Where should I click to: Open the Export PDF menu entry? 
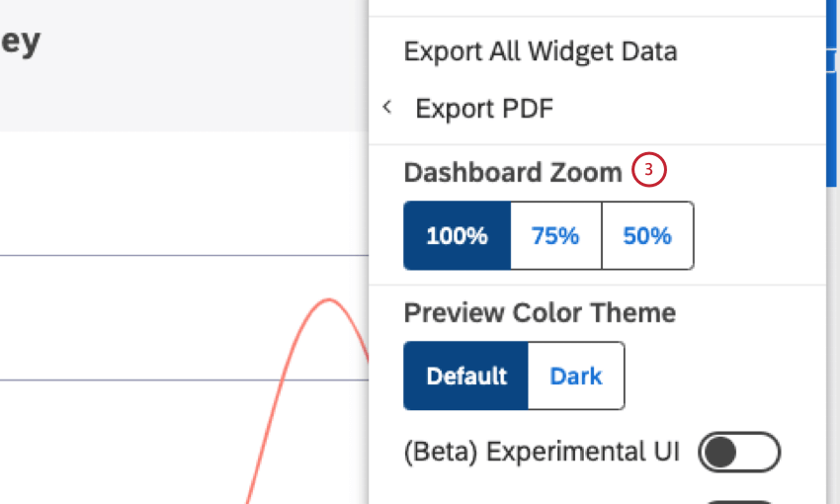pyautogui.click(x=484, y=108)
